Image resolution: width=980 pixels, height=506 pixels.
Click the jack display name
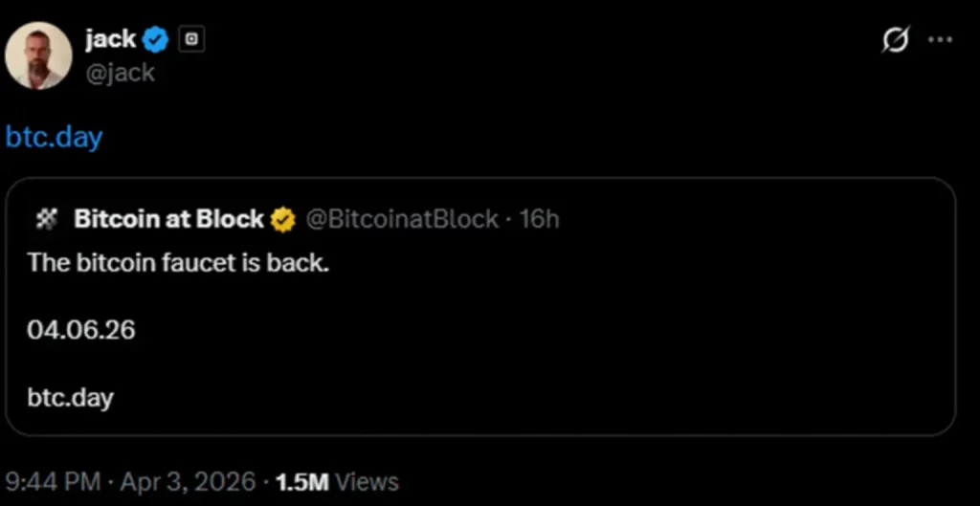pos(110,39)
